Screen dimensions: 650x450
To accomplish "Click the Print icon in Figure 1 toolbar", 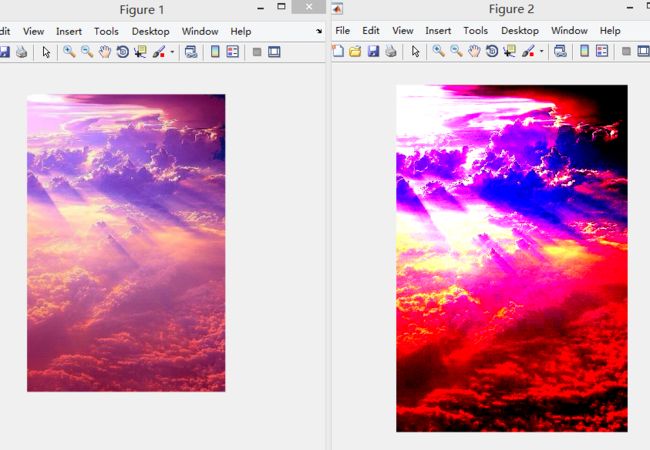I will tap(22, 52).
